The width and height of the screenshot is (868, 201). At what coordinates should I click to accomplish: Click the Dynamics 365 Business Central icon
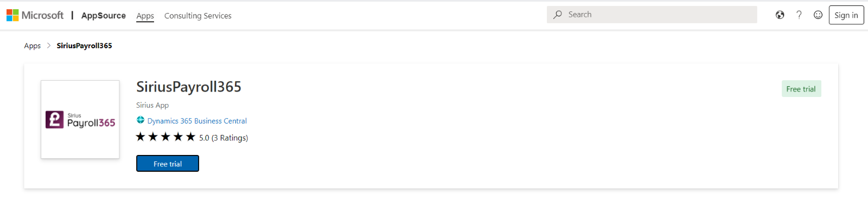click(141, 120)
